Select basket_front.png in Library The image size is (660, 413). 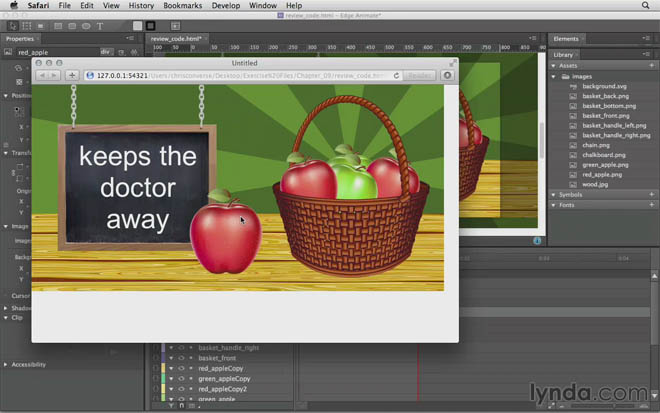click(x=606, y=116)
